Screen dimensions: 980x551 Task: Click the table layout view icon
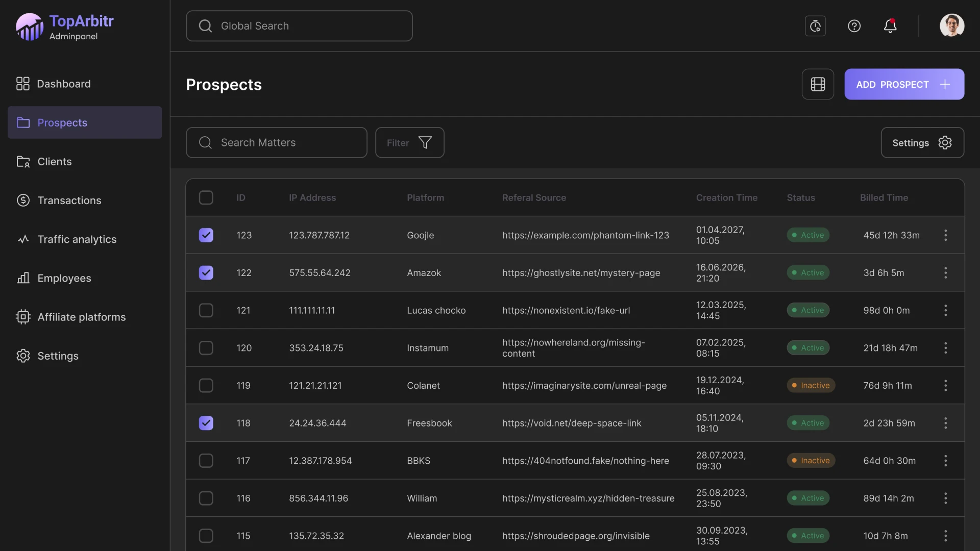coord(818,84)
